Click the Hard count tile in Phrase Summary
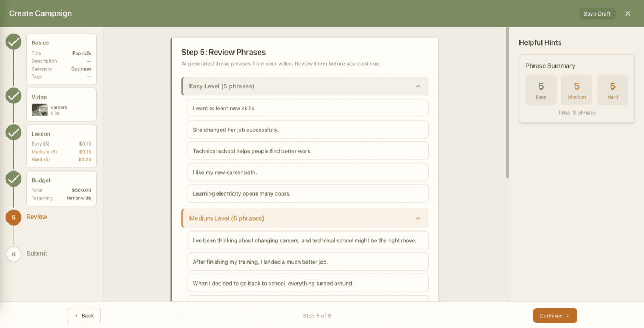The width and height of the screenshot is (644, 328). click(x=613, y=90)
